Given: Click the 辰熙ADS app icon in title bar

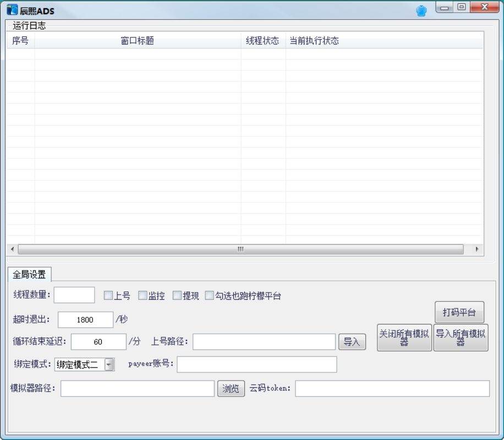Looking at the screenshot, I should (12, 10).
